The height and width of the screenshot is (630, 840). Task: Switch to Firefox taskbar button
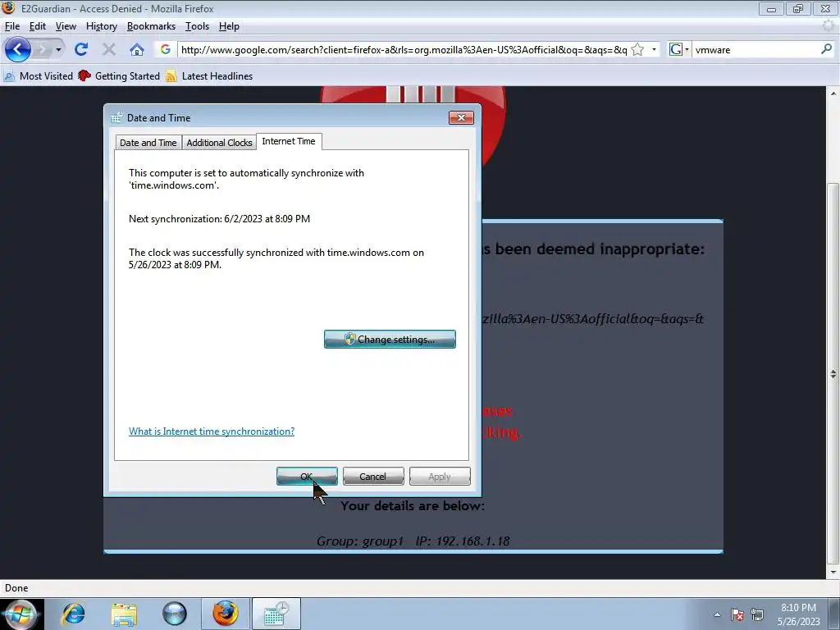pos(225,614)
